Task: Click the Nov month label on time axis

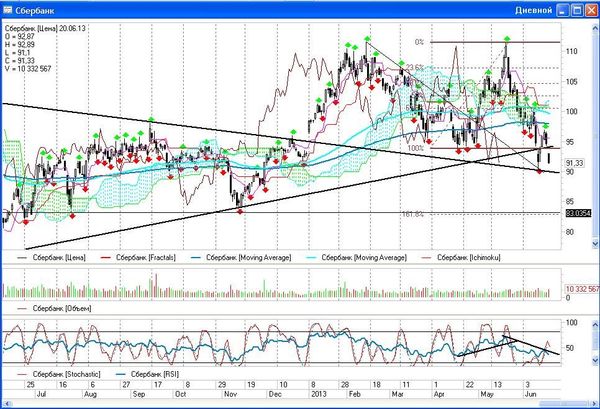Action: [x=230, y=394]
